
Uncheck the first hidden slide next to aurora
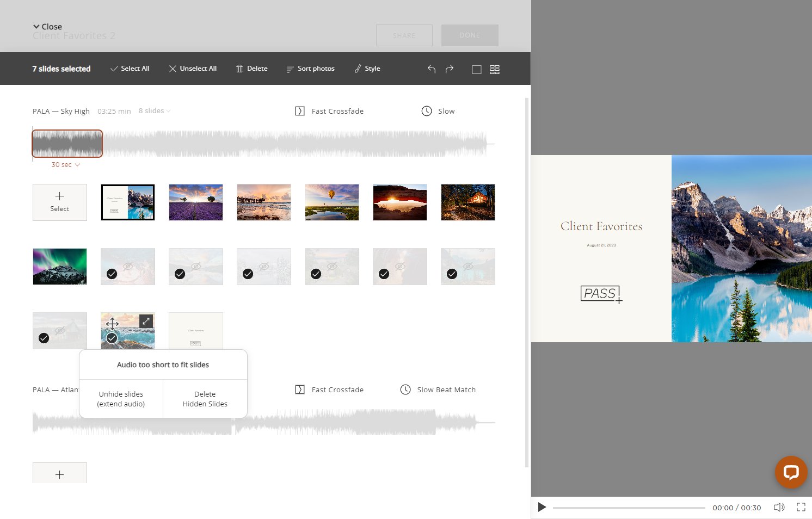coord(112,274)
